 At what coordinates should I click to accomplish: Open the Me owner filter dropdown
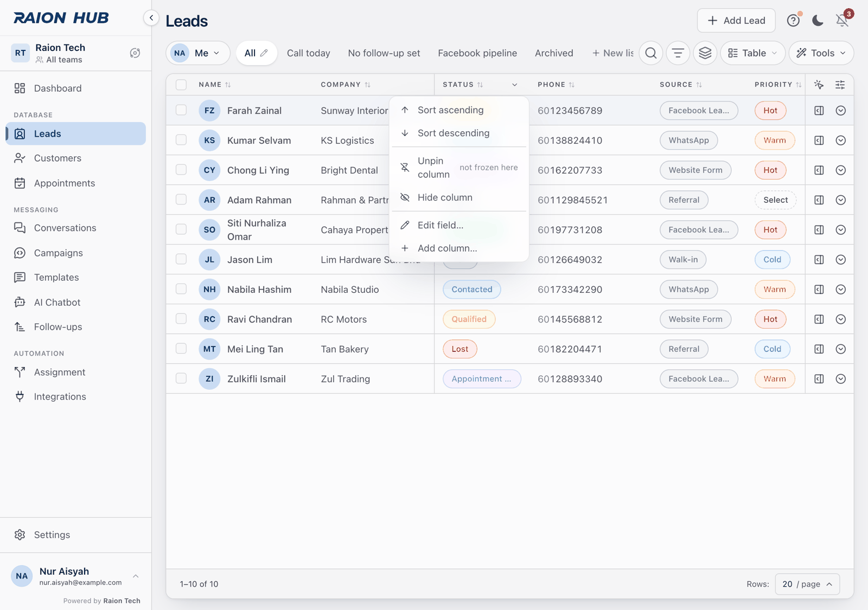tap(198, 53)
